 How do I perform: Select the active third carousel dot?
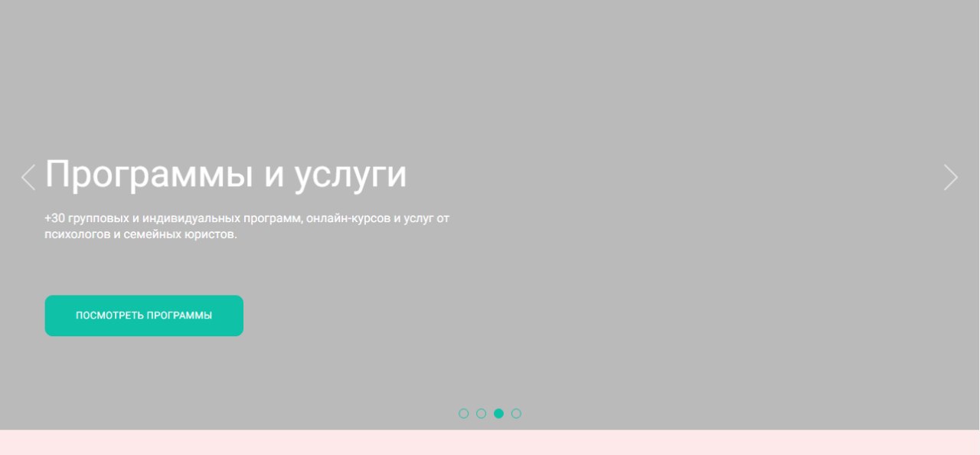coord(499,414)
